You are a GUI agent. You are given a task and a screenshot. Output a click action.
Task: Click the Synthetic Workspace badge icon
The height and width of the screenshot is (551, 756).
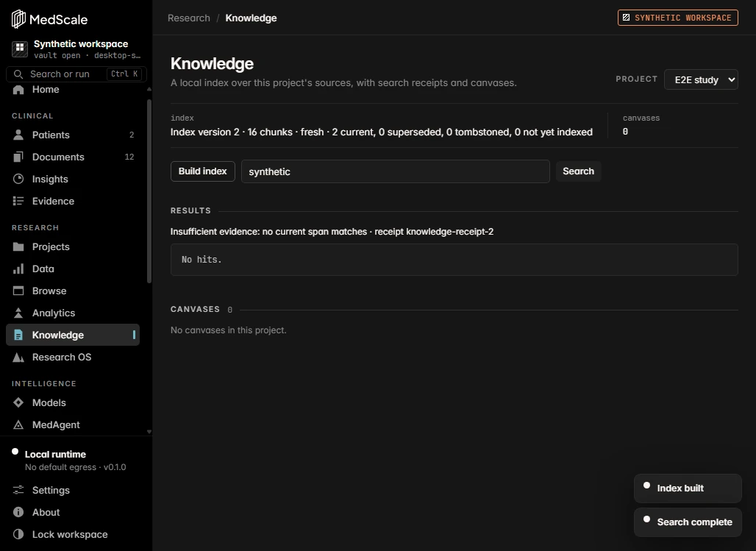[626, 18]
